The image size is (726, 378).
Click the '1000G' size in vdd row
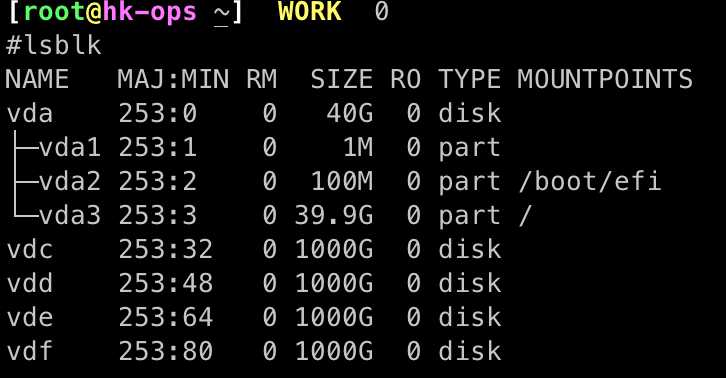[334, 283]
